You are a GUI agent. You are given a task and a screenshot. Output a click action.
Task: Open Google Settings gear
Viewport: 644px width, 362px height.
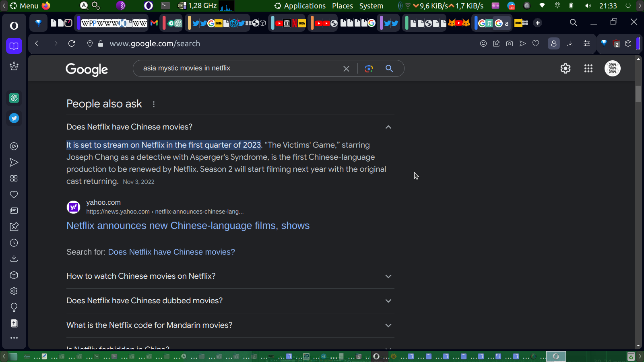566,68
